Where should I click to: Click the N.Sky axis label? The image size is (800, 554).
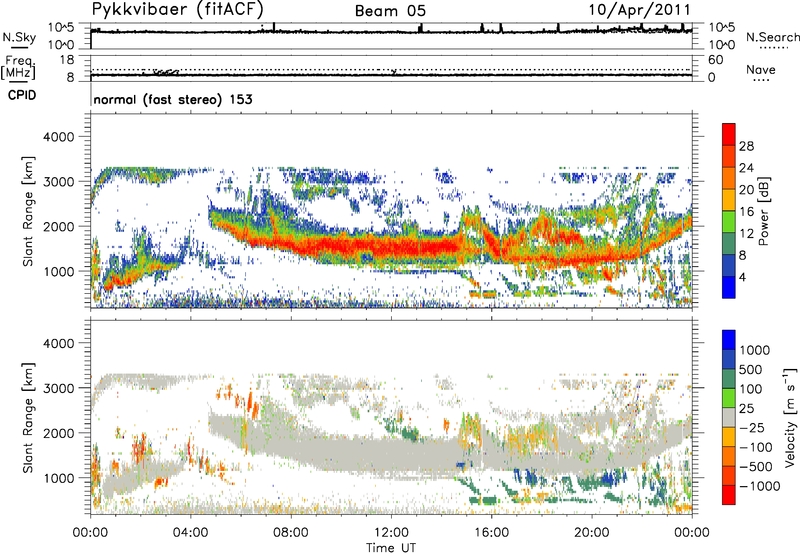click(19, 37)
